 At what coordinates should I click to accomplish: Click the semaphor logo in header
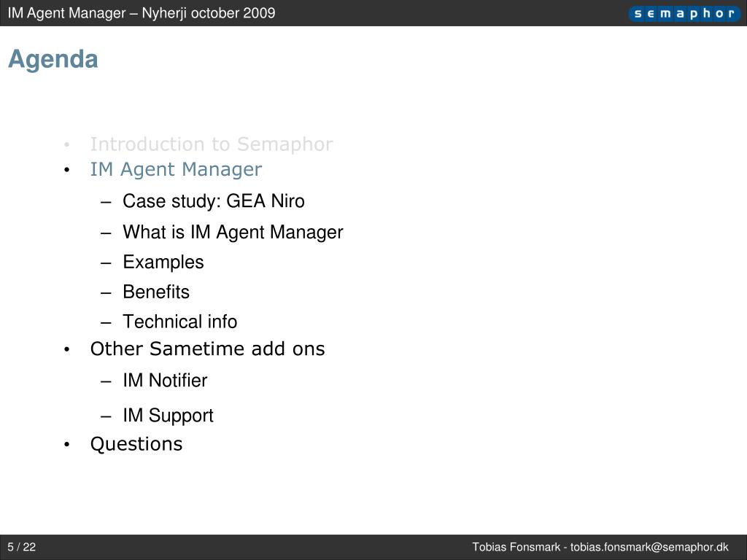684,13
